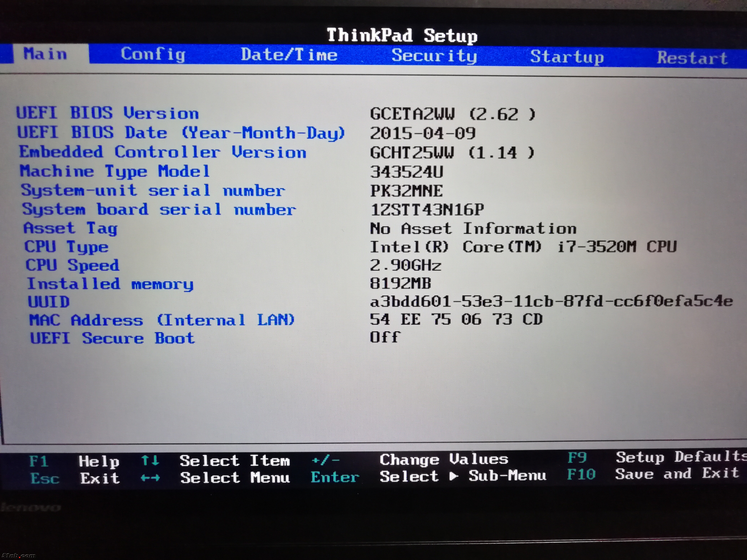Select the UEFI BIOS Version row
747x560 pixels.
coord(107,113)
